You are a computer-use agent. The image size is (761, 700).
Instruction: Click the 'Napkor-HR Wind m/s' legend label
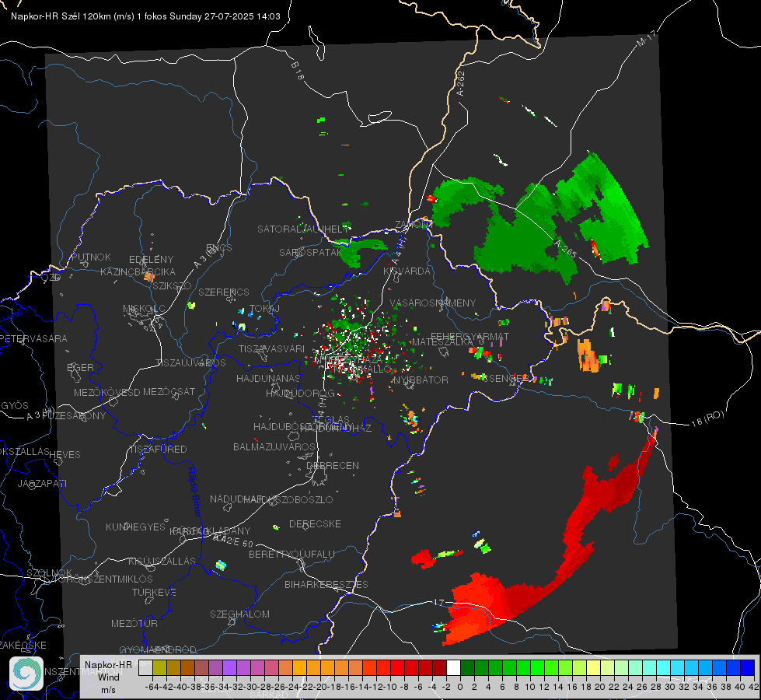click(x=108, y=677)
